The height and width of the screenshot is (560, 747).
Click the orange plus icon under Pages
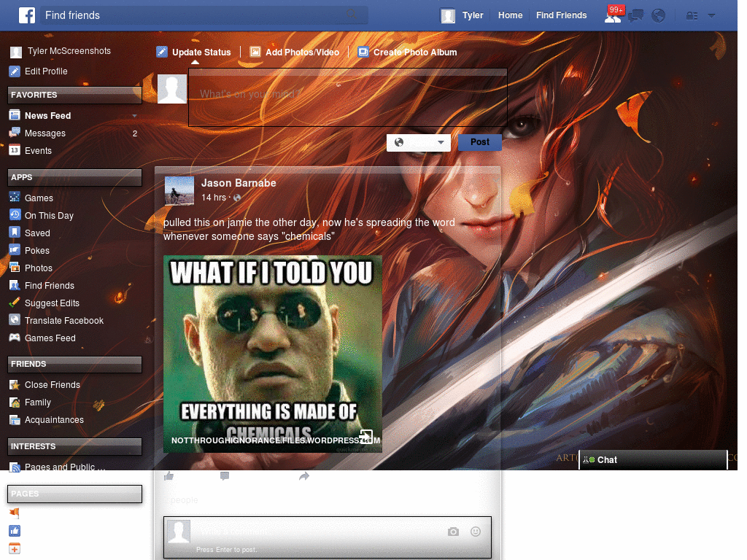pos(15,548)
